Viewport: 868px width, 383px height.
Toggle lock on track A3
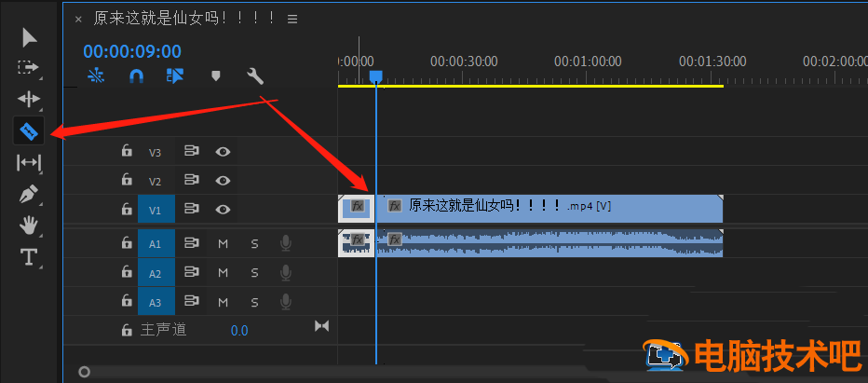pyautogui.click(x=128, y=301)
